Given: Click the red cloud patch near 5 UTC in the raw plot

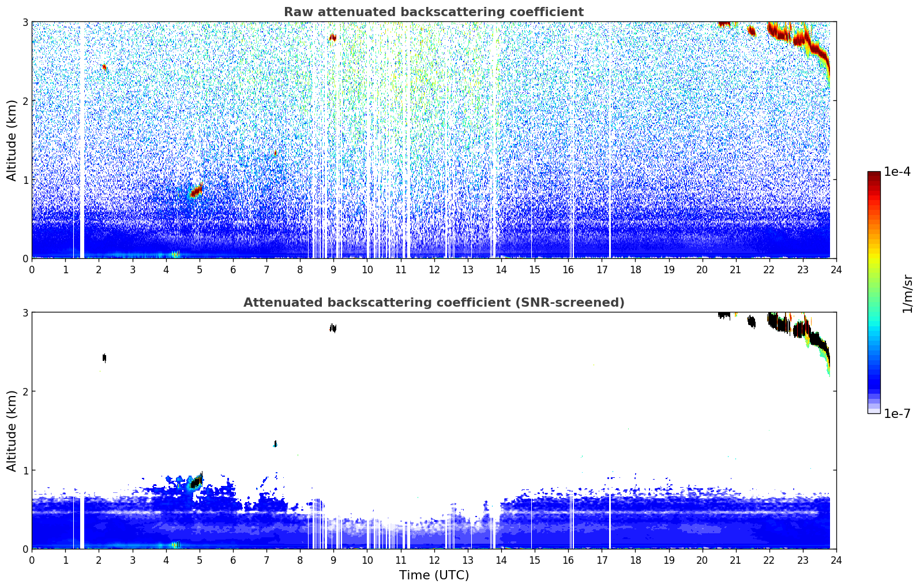Looking at the screenshot, I should pyautogui.click(x=196, y=190).
